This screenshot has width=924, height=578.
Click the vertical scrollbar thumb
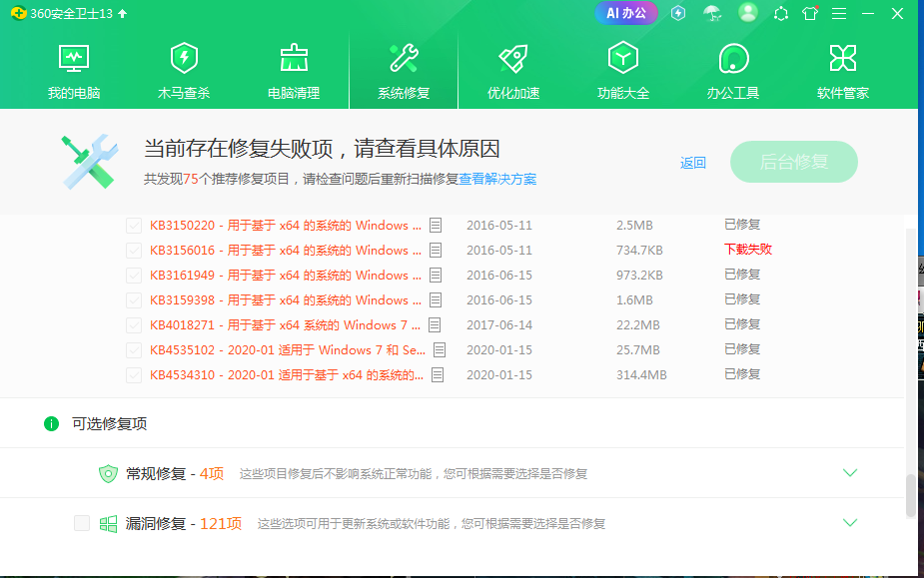[x=910, y=496]
